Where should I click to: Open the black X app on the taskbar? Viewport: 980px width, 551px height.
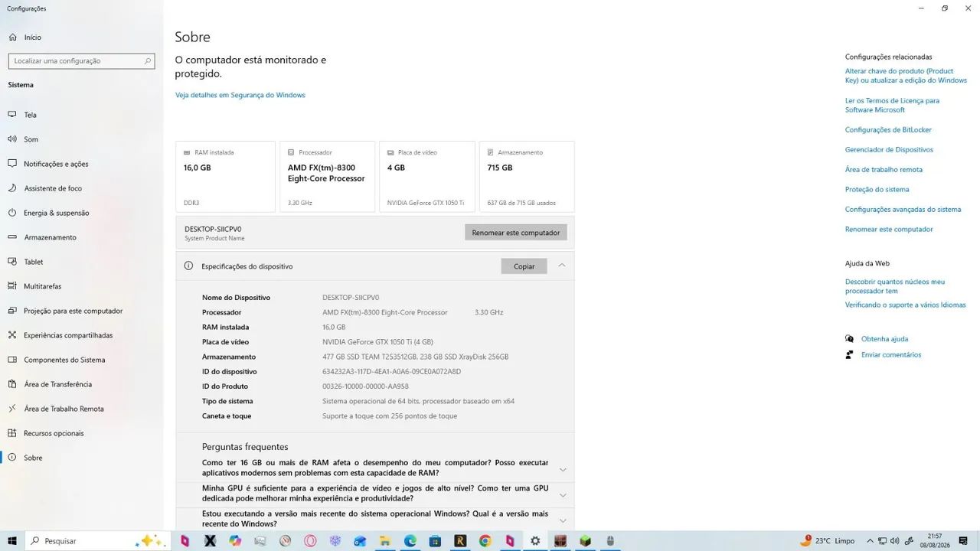210,541
